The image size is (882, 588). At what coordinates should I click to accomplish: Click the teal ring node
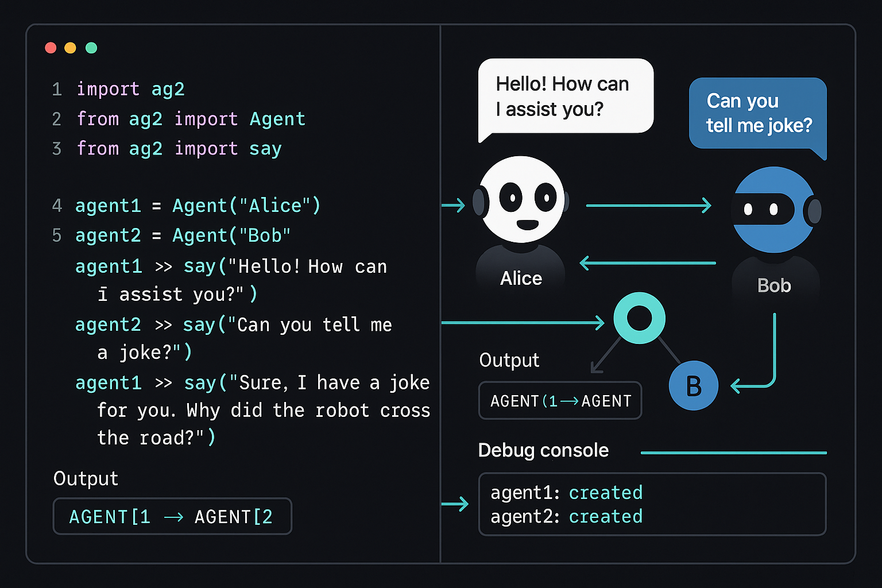(x=639, y=318)
